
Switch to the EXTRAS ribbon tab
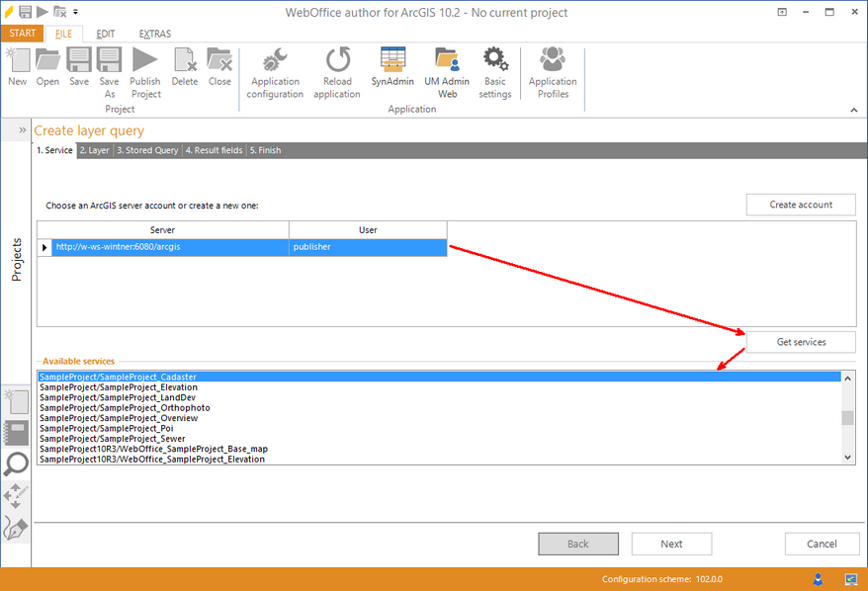click(x=154, y=33)
